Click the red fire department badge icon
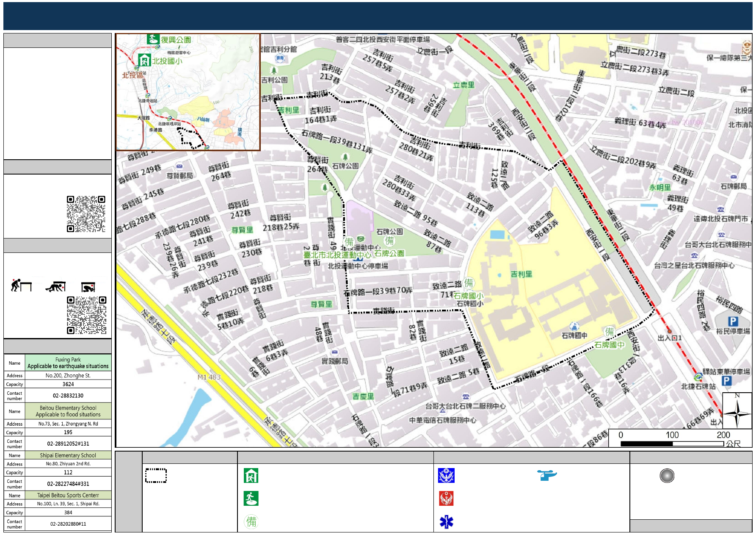Image resolution: width=756 pixels, height=535 pixels. point(446,499)
